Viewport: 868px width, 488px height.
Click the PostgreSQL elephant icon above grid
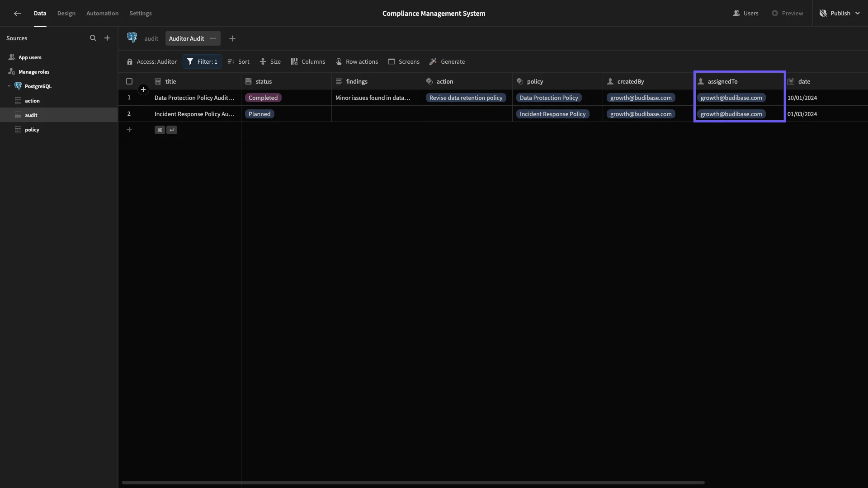click(x=132, y=38)
